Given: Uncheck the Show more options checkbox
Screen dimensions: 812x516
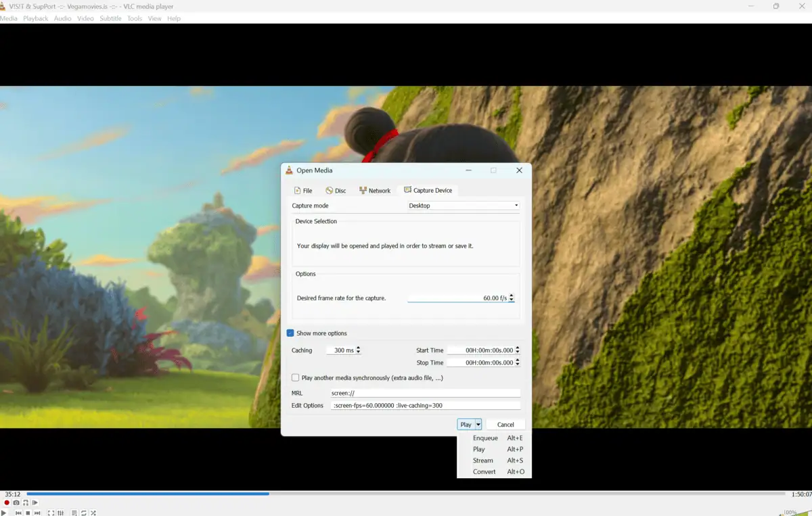Looking at the screenshot, I should tap(290, 333).
